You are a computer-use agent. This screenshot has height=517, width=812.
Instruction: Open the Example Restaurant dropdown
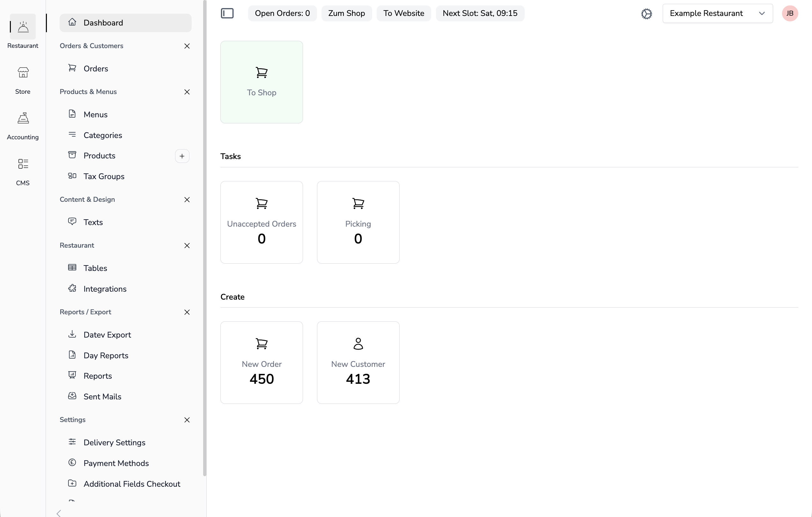(717, 13)
